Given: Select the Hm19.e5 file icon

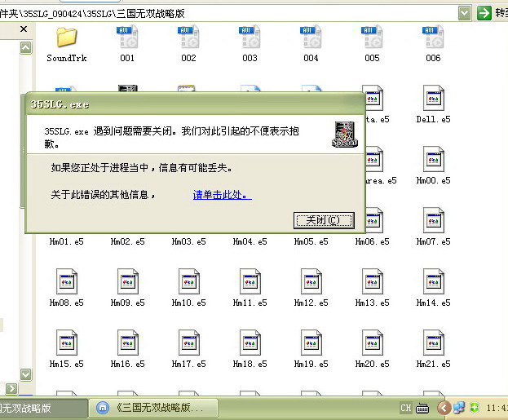Looking at the screenshot, I should coord(311,343).
